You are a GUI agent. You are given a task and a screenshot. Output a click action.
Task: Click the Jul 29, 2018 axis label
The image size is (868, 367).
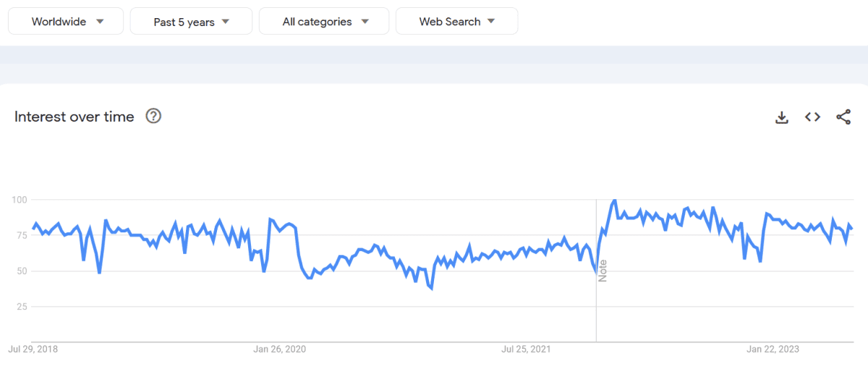33,349
